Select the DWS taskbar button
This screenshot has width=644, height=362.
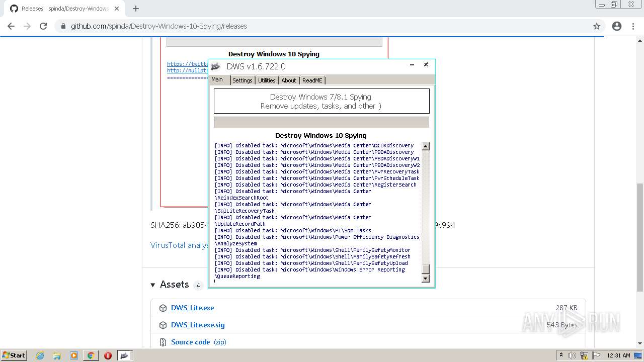pyautogui.click(x=125, y=355)
